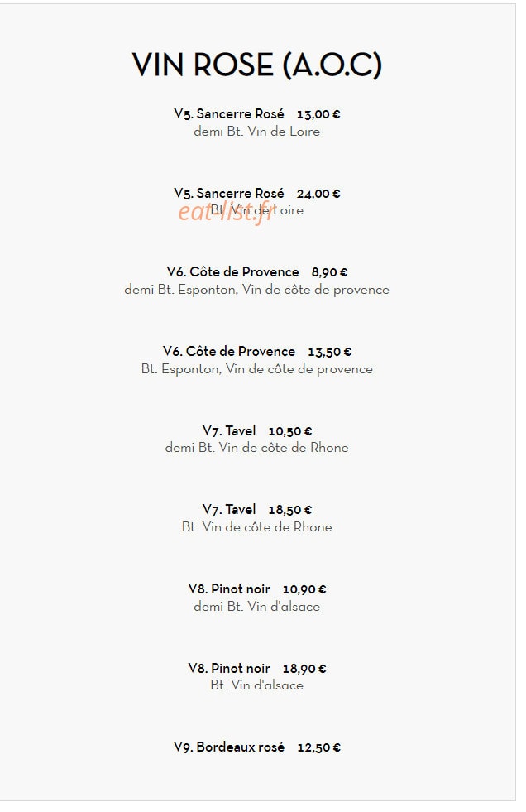Click description 'demi Bt. Vin de Loire'
Viewport: 526px width, 812px height.
(x=256, y=132)
